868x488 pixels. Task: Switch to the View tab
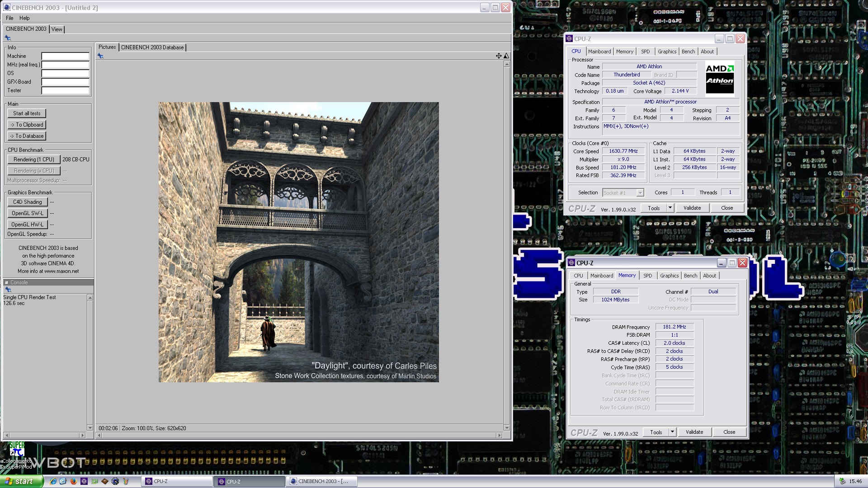click(x=57, y=29)
